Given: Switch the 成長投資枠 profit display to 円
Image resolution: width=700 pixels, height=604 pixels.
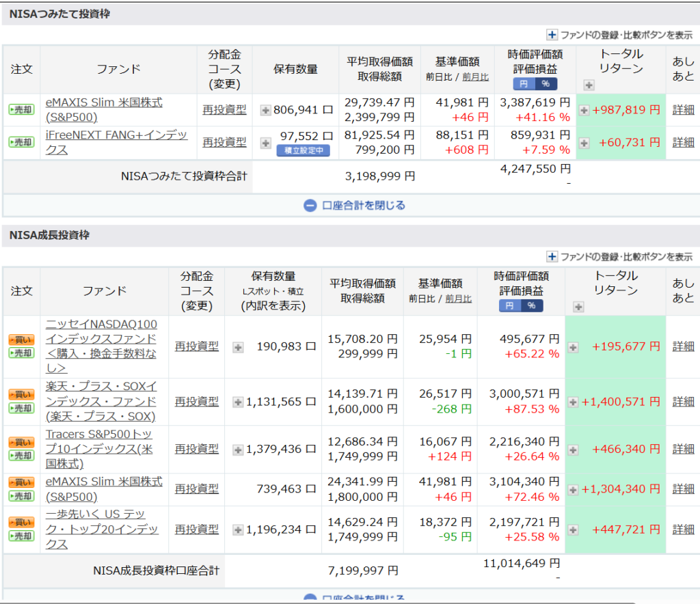Looking at the screenshot, I should click(x=509, y=306).
